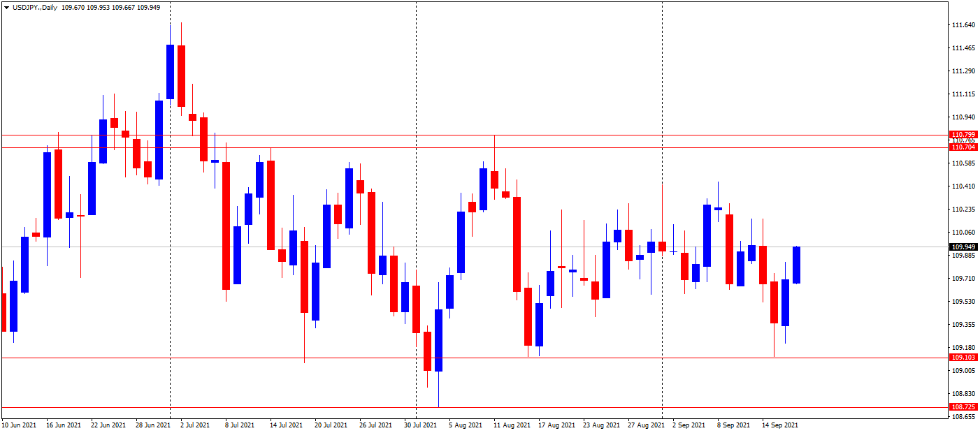Image resolution: width=980 pixels, height=433 pixels.
Task: Click the 5 Aug 2021 date label
Action: coord(466,425)
